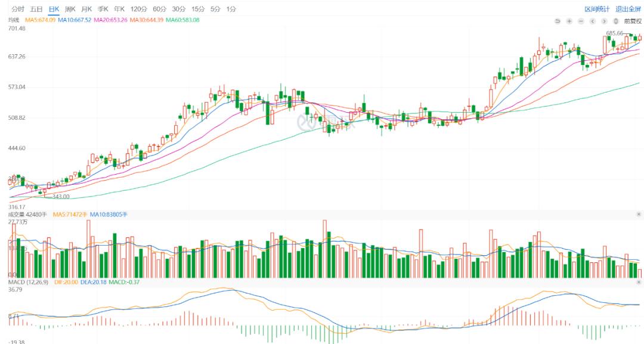Shift chart left with left chevron icon

click(x=593, y=21)
